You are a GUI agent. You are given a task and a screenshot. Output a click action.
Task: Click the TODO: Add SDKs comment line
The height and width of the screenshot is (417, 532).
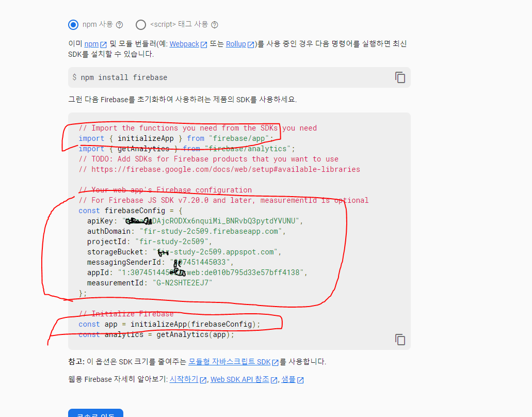pyautogui.click(x=208, y=159)
